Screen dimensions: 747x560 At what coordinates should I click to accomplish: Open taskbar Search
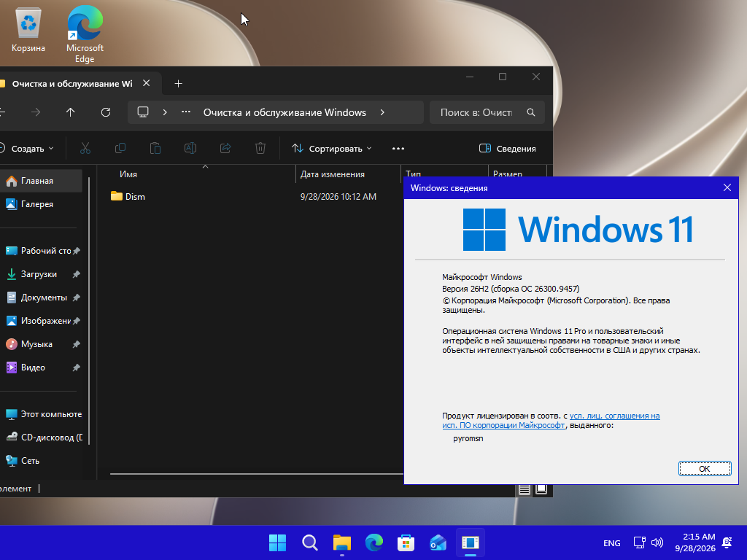tap(309, 542)
